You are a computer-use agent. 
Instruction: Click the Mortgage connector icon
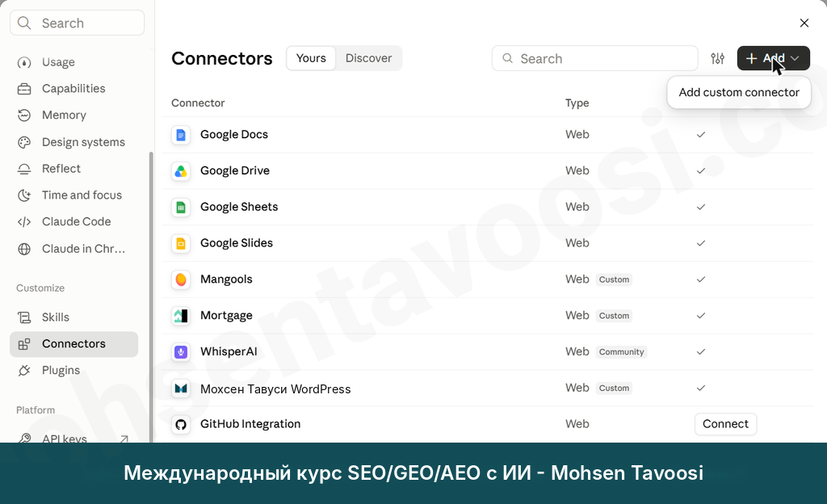pos(181,316)
